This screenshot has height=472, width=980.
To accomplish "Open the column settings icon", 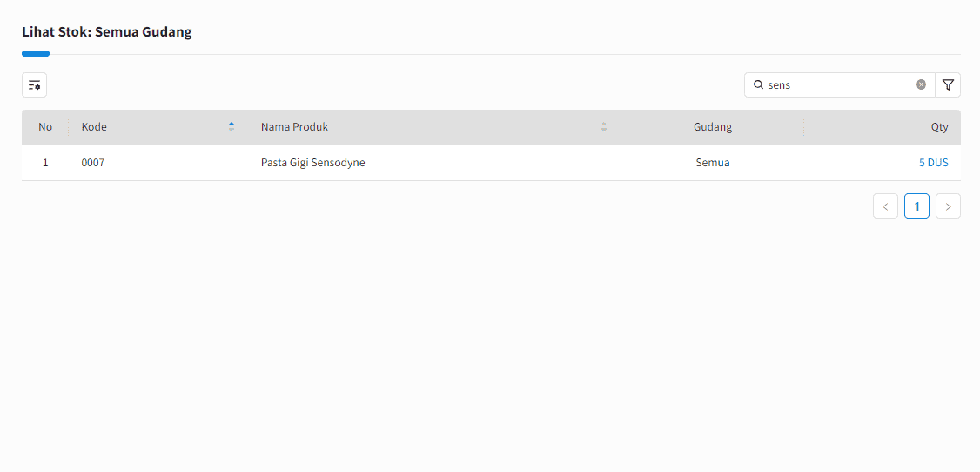I will [x=34, y=85].
